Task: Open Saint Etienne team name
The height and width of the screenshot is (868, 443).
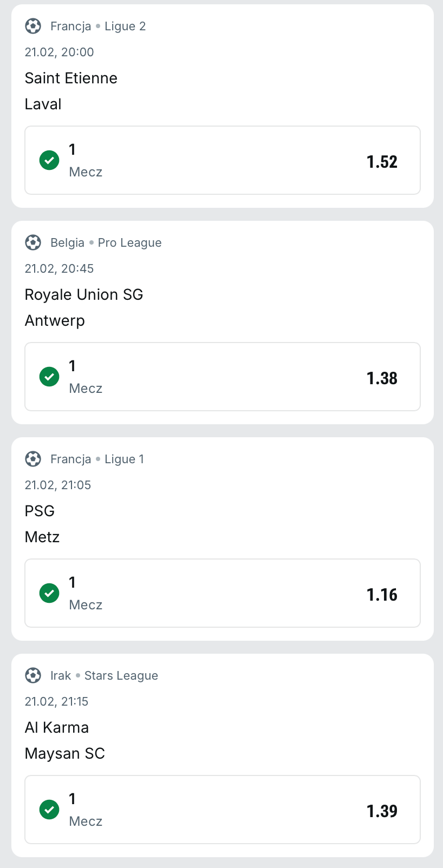Action: (x=71, y=78)
